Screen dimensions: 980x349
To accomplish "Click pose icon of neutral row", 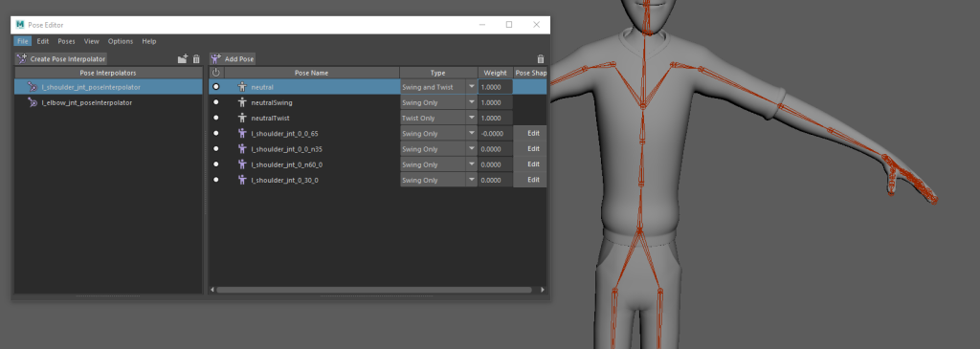I will (x=242, y=87).
